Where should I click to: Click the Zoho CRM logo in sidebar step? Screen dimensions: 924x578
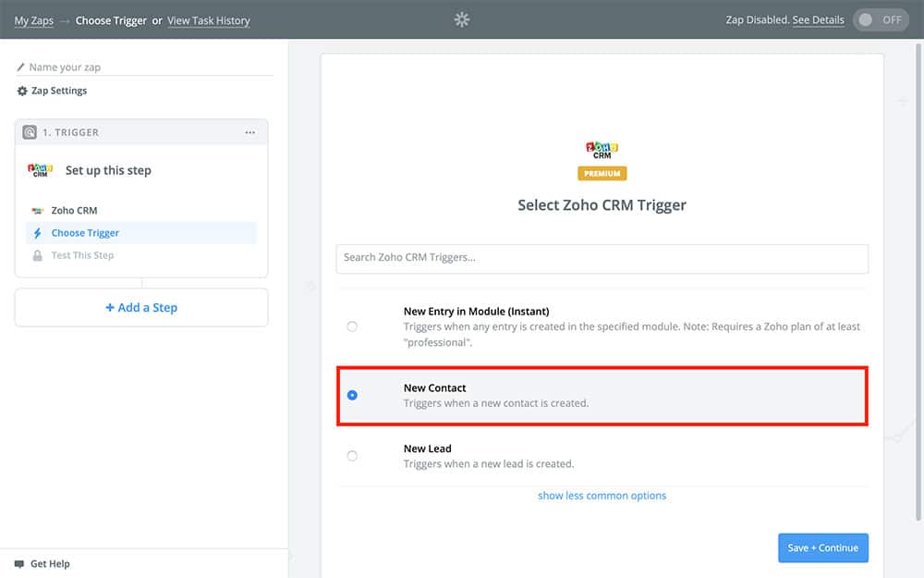[40, 170]
